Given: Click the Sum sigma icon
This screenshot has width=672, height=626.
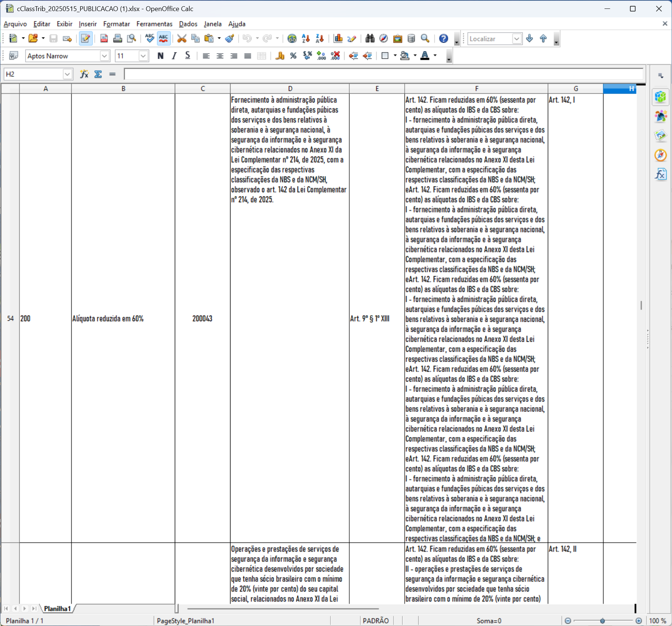Looking at the screenshot, I should 98,74.
